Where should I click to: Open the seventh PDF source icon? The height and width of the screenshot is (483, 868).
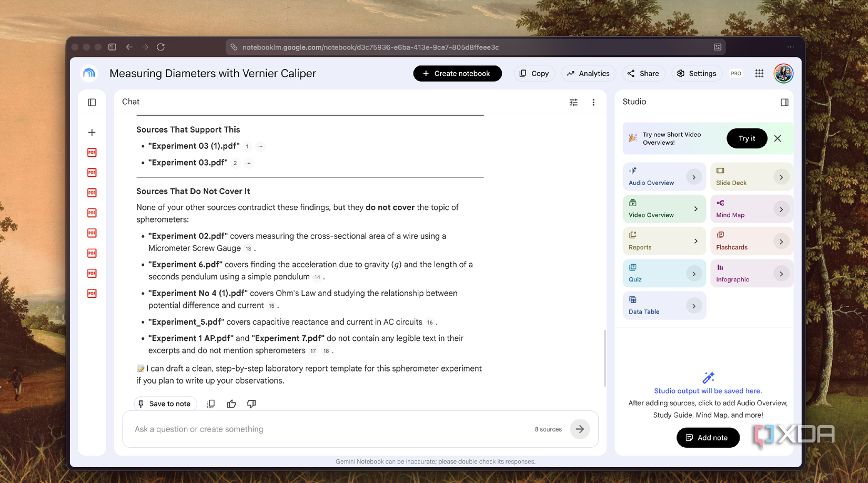pyautogui.click(x=92, y=273)
